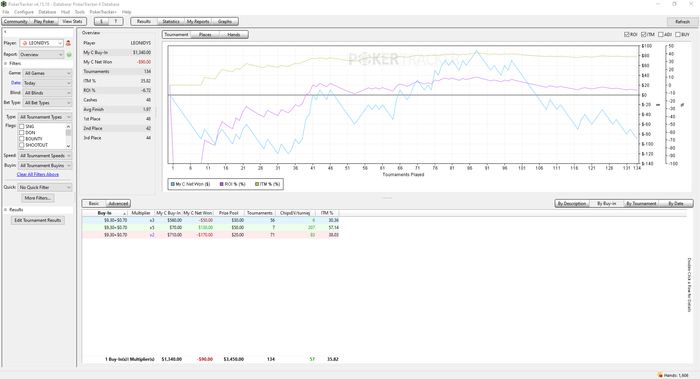Click the PokerTracker app icon in title bar
Screen dimensions: 700x379
[4, 4]
